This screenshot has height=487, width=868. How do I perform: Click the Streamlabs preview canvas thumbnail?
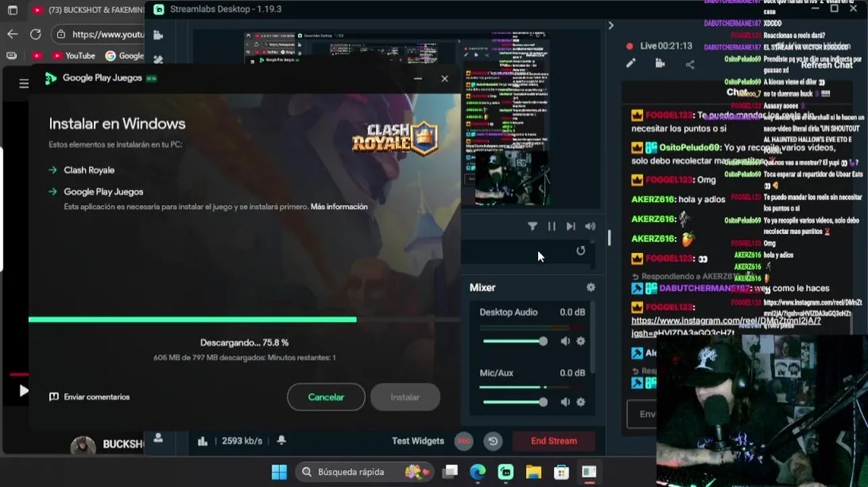click(x=397, y=119)
